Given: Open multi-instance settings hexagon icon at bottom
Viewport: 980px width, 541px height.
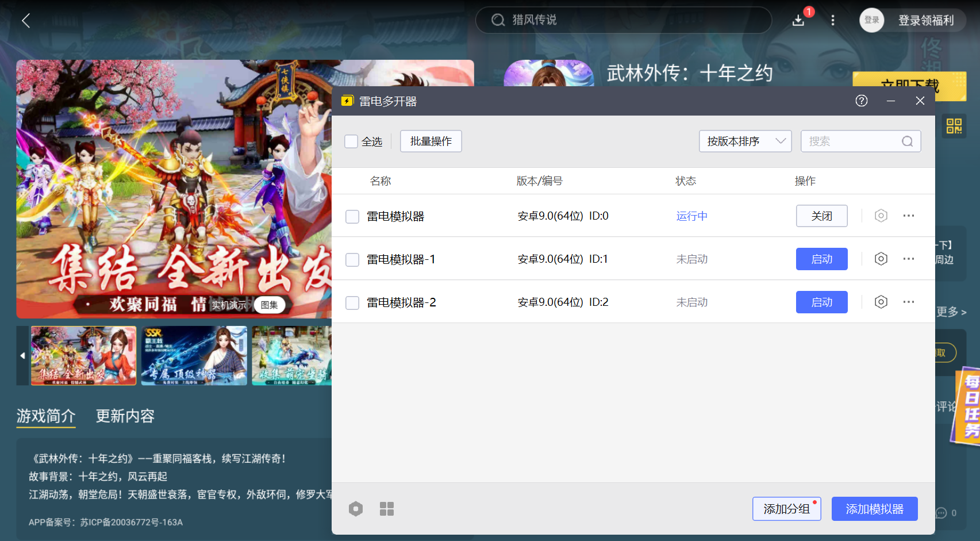Looking at the screenshot, I should click(x=356, y=509).
